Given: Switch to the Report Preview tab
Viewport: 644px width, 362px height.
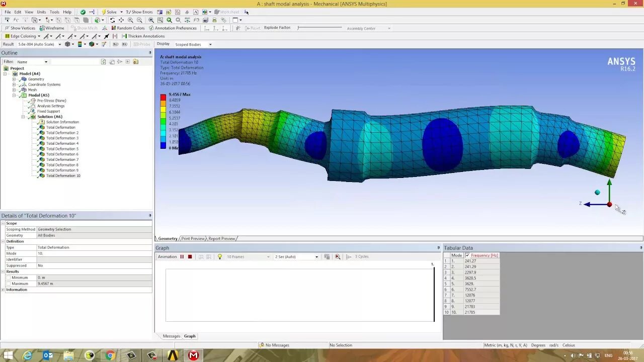Looking at the screenshot, I should point(221,238).
